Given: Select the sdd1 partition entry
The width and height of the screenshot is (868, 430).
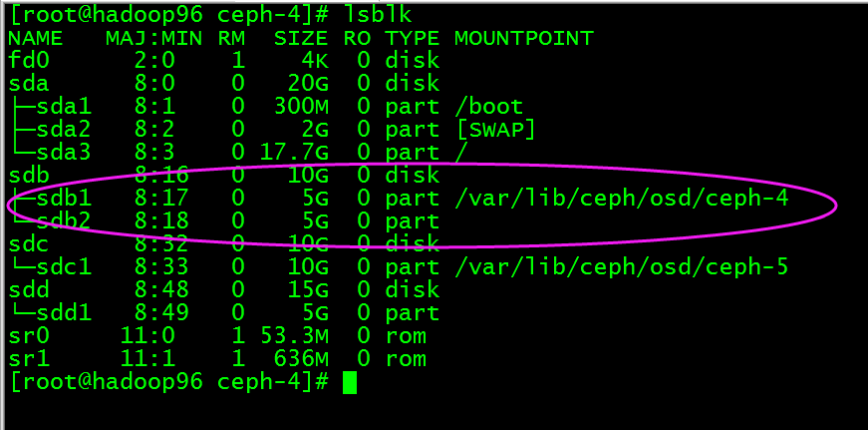Looking at the screenshot, I should [x=64, y=313].
